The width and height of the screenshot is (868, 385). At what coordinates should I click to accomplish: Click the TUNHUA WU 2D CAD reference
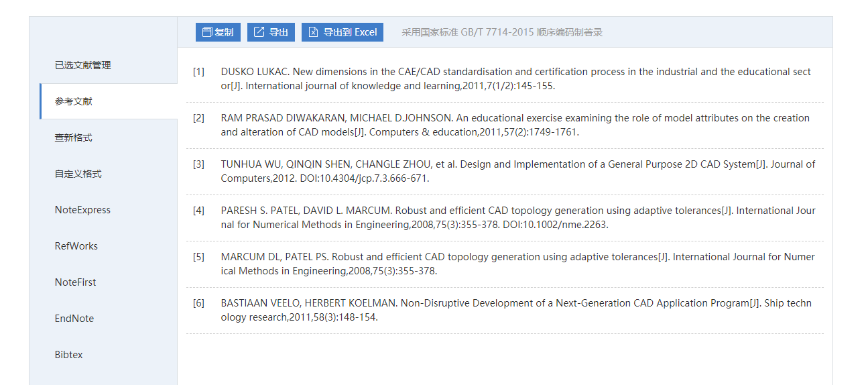pyautogui.click(x=517, y=172)
